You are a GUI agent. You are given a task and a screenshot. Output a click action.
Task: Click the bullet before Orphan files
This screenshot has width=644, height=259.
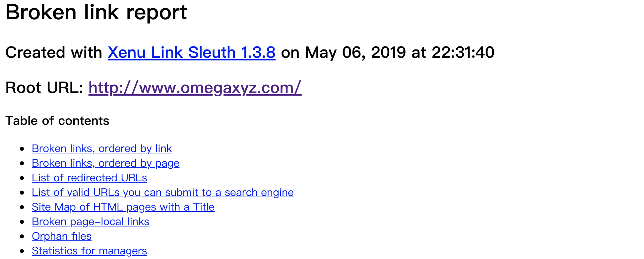tap(22, 236)
